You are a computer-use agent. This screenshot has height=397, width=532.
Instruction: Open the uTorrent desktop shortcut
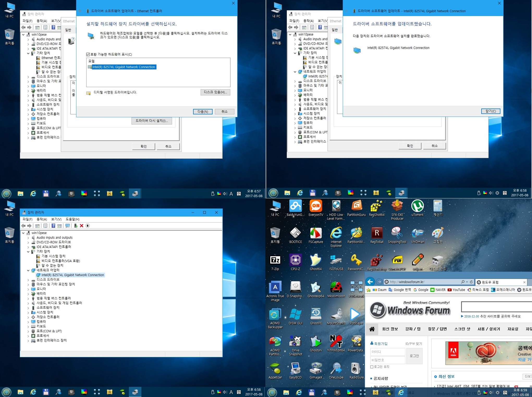pyautogui.click(x=417, y=208)
